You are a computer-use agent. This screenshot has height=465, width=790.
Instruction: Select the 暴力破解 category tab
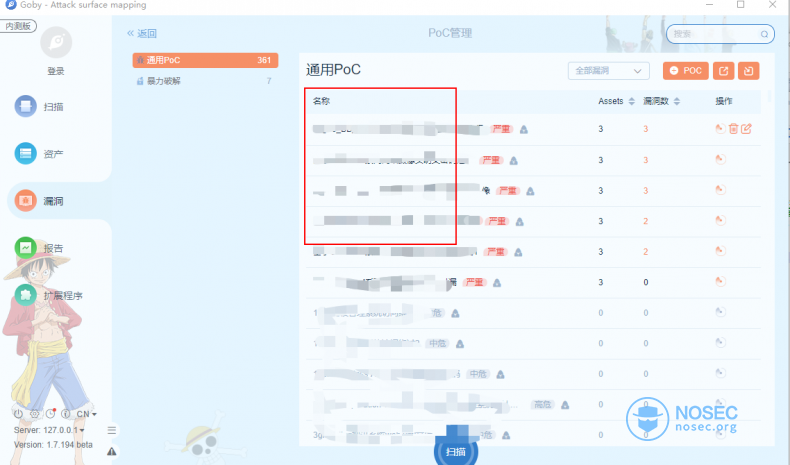[x=205, y=81]
